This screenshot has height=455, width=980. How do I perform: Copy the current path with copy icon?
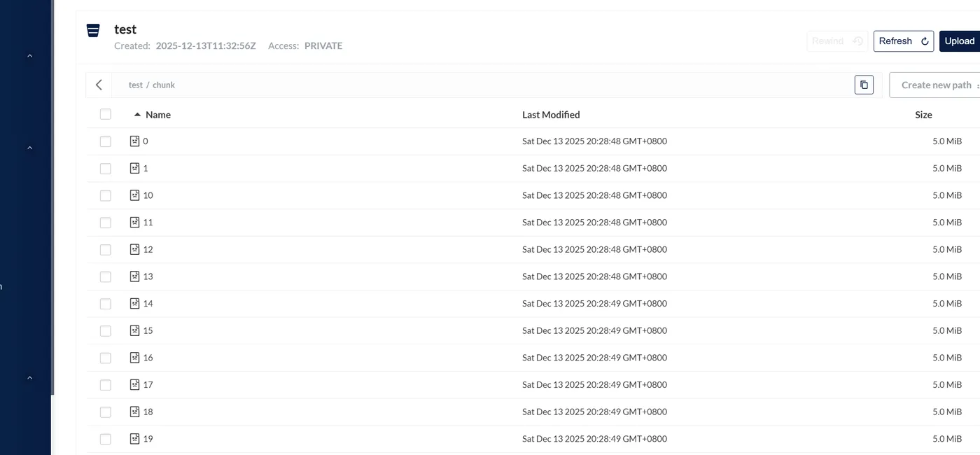[864, 85]
